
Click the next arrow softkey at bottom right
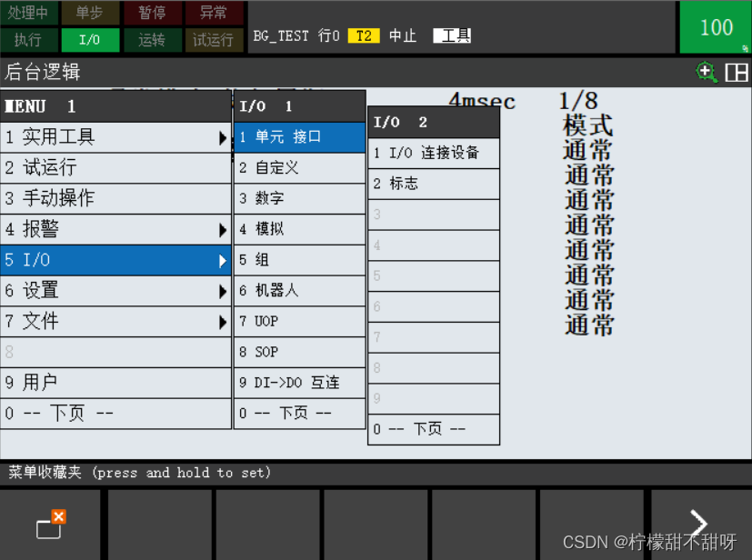pyautogui.click(x=697, y=523)
